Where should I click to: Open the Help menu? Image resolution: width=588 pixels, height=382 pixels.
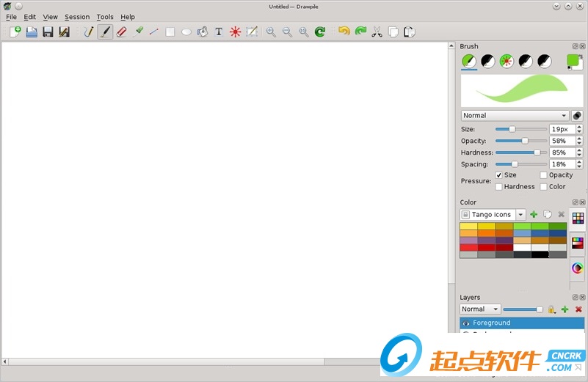[128, 17]
